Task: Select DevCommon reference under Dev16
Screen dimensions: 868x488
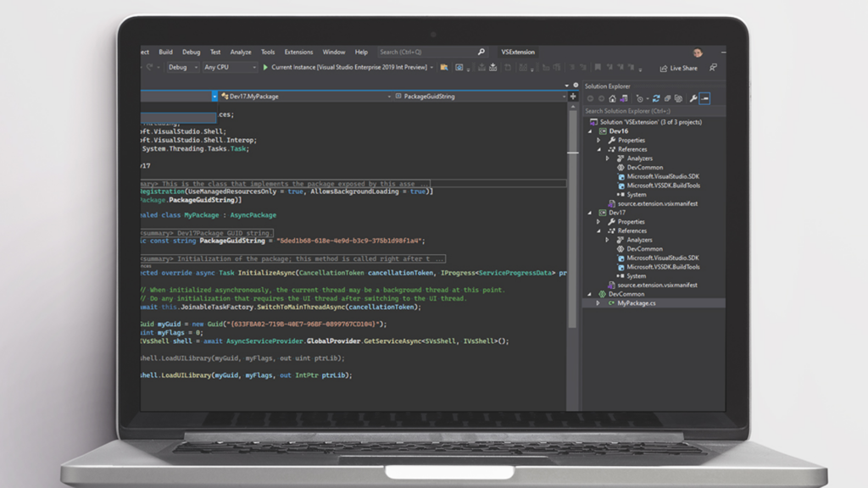Action: click(645, 167)
